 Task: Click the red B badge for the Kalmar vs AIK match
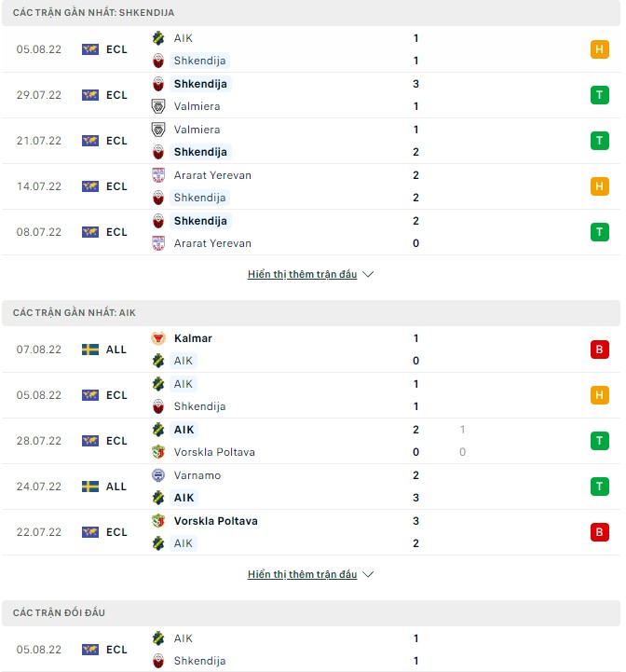click(x=599, y=350)
